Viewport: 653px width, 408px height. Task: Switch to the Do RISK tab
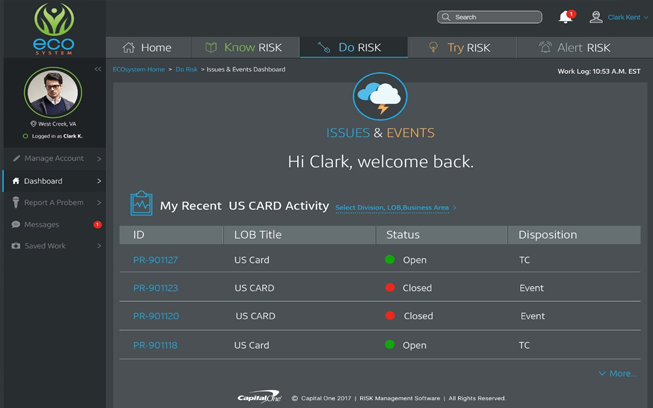coord(354,47)
